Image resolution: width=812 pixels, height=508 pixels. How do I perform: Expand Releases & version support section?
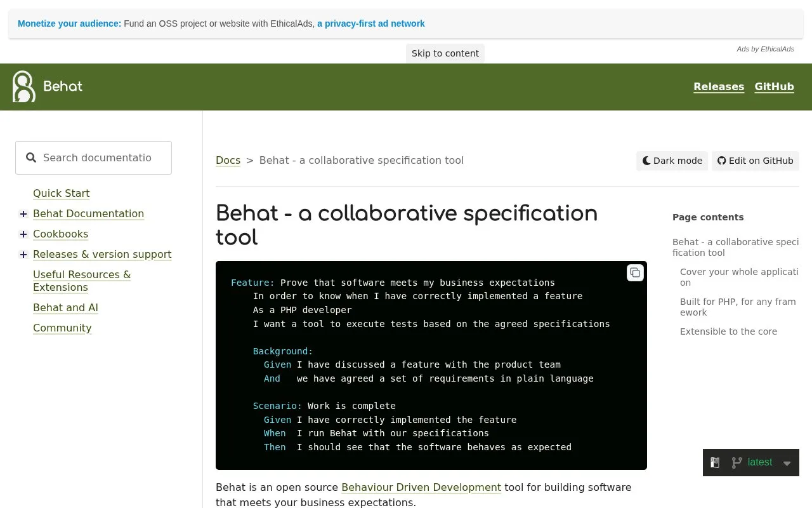click(x=23, y=255)
